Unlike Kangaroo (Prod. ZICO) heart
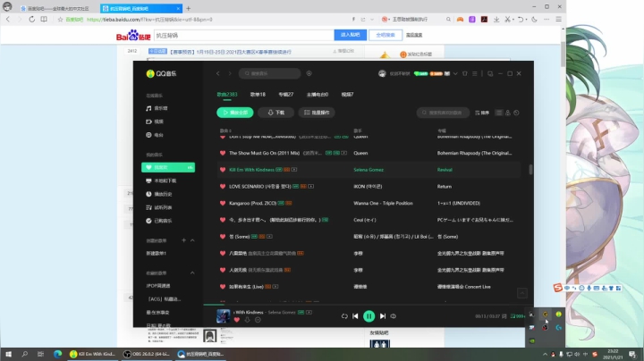 223,203
